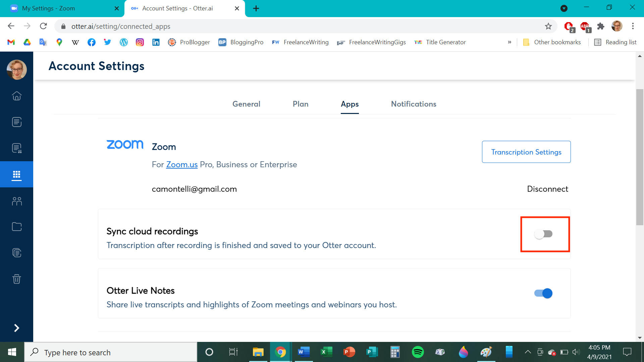644x362 pixels.
Task: Show more bookmarks with double chevron
Action: point(509,42)
